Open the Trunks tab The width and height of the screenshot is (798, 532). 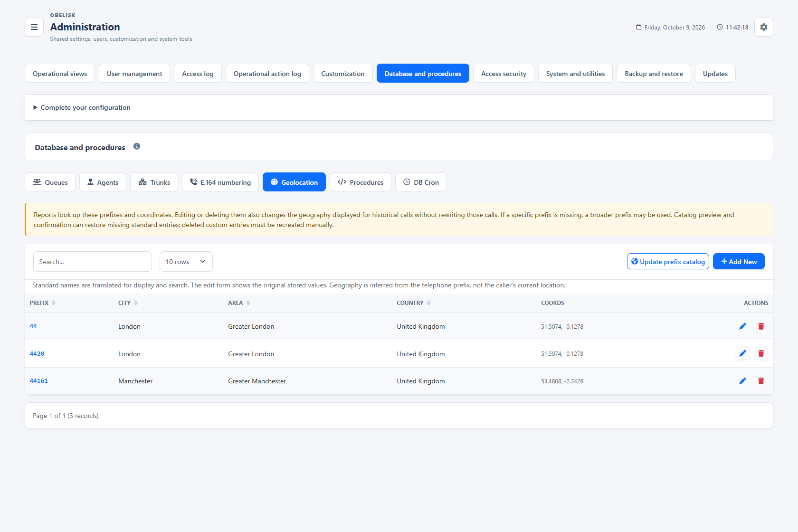(x=154, y=182)
